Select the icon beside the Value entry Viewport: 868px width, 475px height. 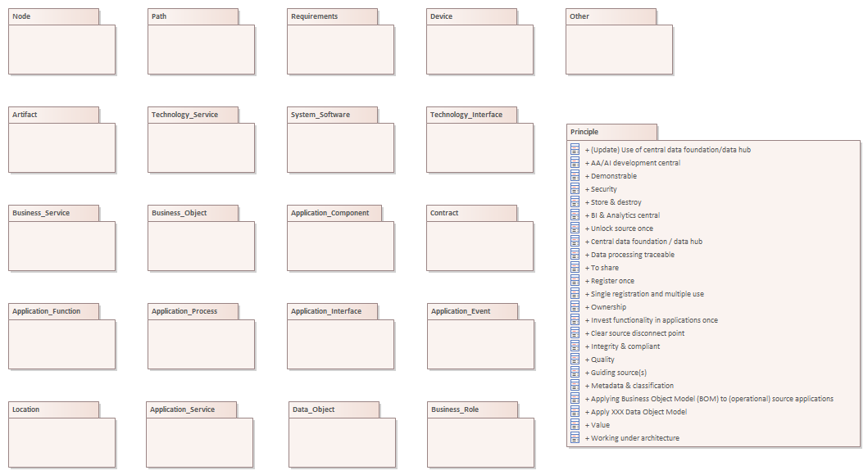coord(575,425)
